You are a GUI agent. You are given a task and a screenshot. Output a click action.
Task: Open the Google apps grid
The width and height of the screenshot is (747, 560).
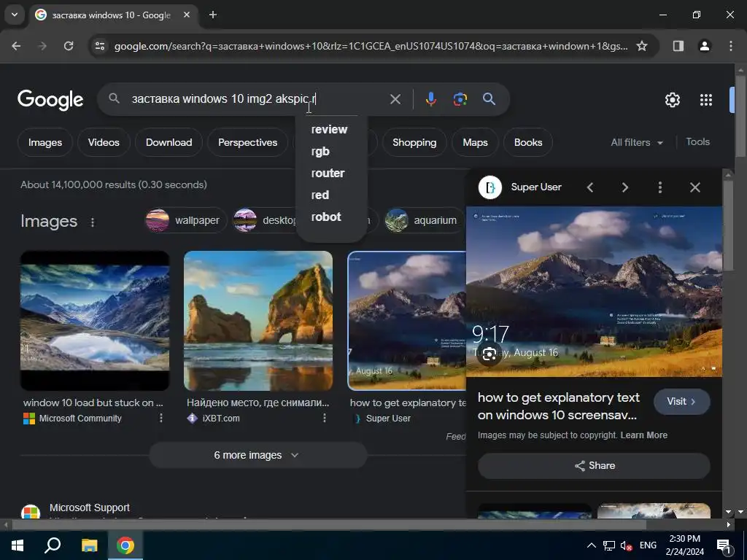(706, 100)
